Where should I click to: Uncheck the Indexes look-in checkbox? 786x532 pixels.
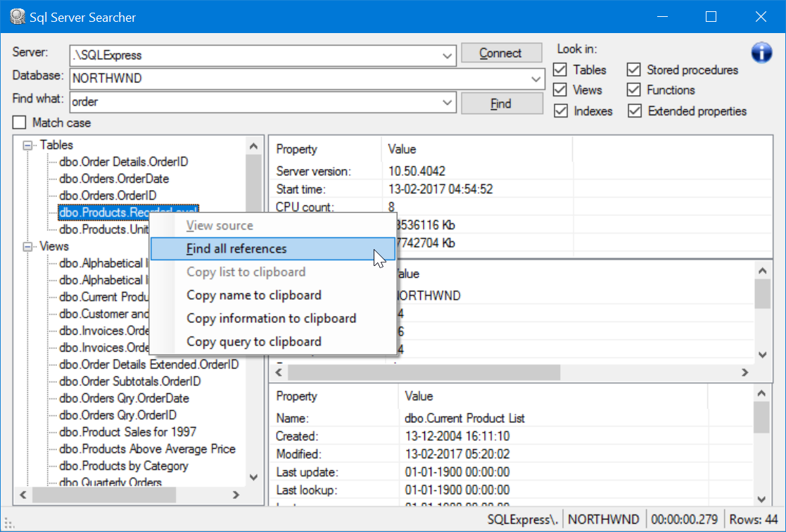click(560, 110)
